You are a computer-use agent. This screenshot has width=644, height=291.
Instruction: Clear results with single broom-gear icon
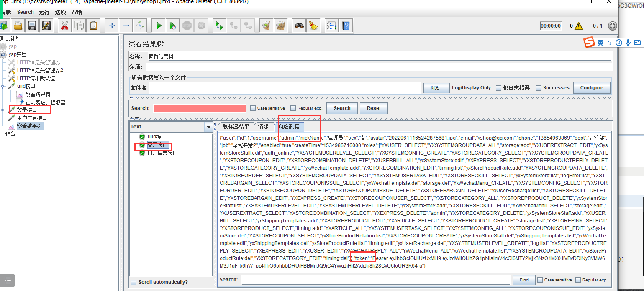point(266,26)
